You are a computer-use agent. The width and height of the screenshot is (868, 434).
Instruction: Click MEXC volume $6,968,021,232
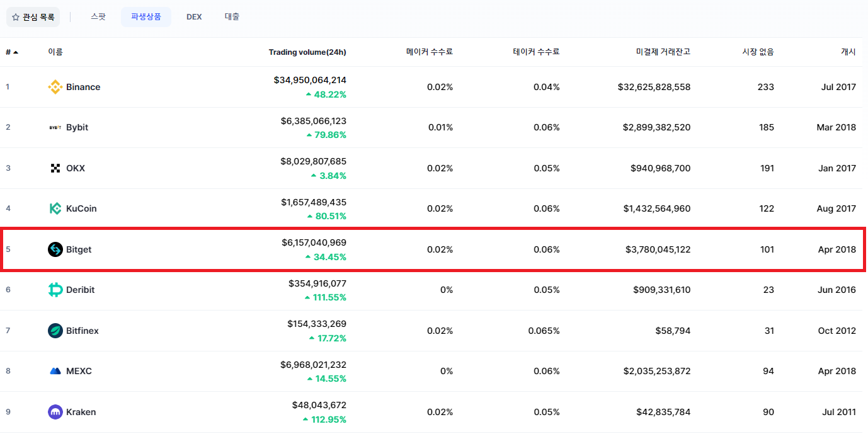click(313, 365)
